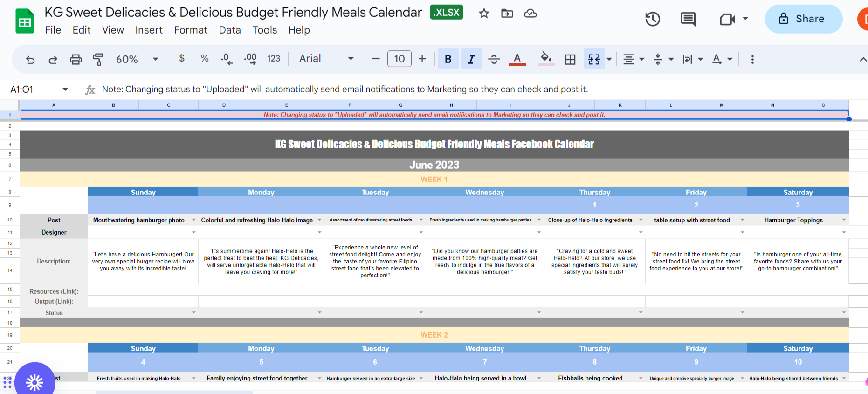
Task: Open the Format menu
Action: (x=191, y=30)
